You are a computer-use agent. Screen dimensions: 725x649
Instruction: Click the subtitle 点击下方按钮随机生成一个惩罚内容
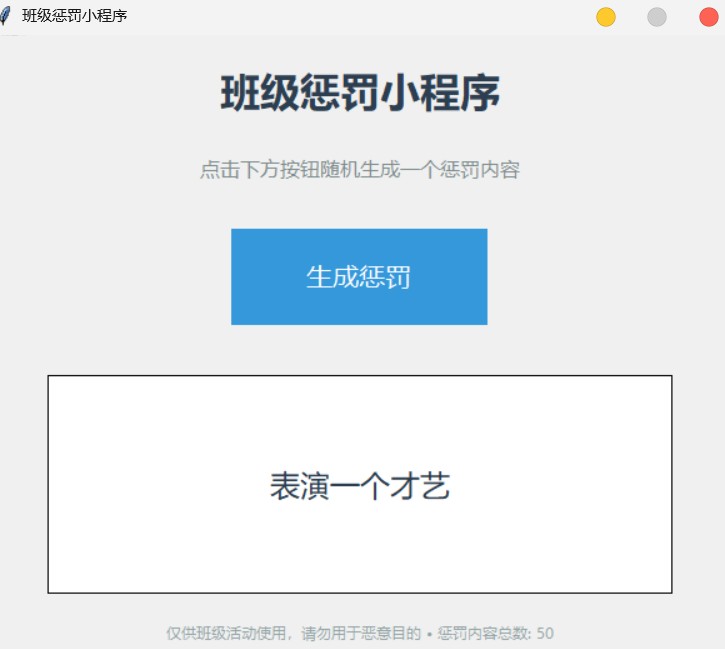click(x=360, y=170)
